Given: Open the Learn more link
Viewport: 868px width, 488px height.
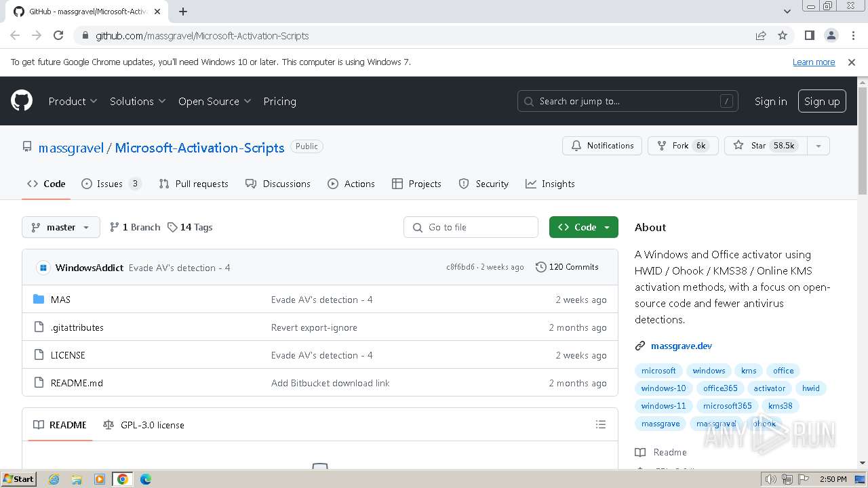Looking at the screenshot, I should point(814,62).
